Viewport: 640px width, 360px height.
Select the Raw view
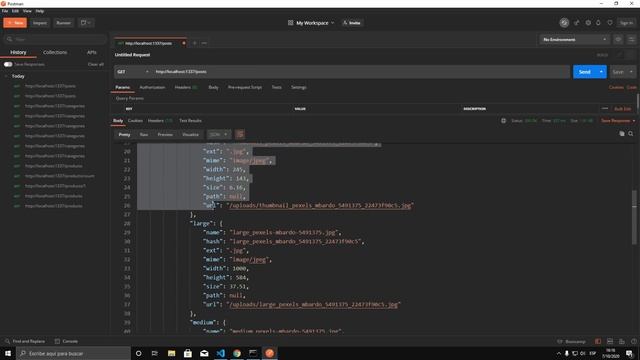(144, 134)
